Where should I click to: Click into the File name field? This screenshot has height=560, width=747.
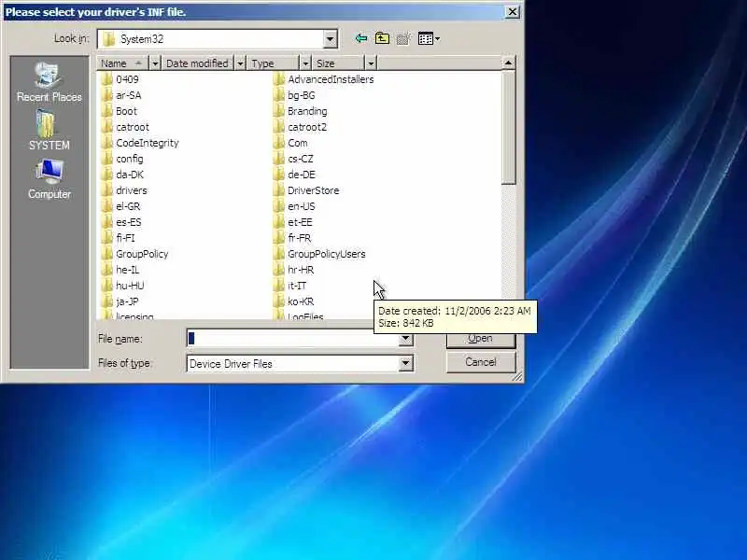(x=293, y=339)
